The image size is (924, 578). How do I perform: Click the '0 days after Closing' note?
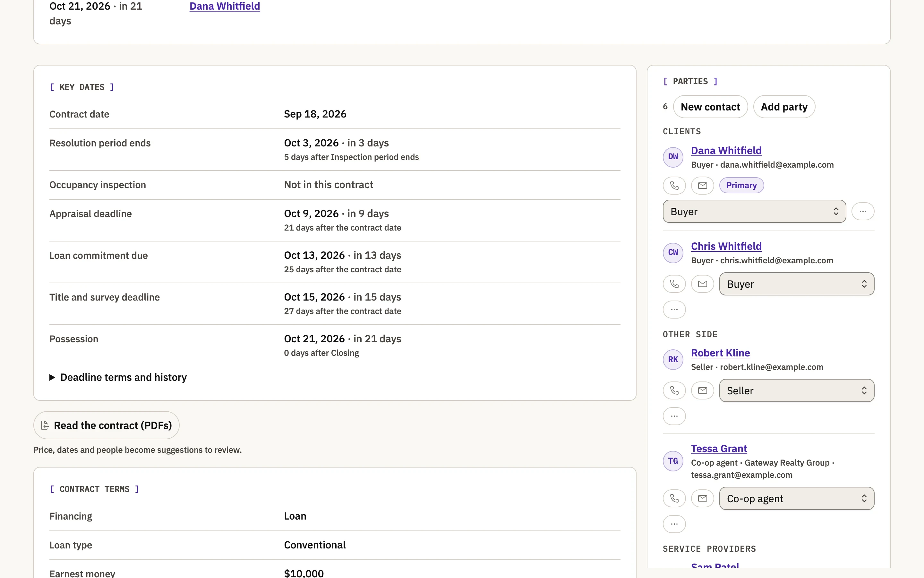click(x=321, y=353)
